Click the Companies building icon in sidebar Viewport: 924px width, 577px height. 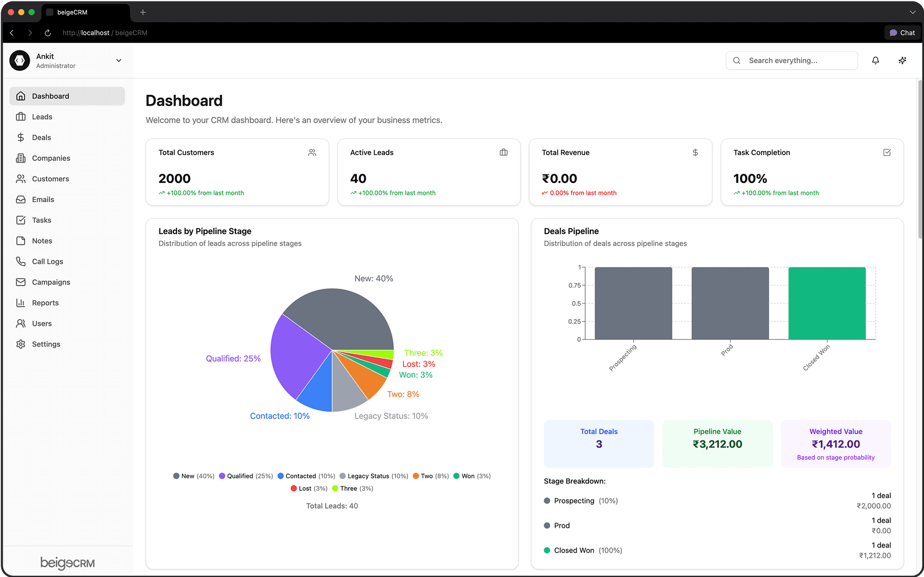click(21, 158)
